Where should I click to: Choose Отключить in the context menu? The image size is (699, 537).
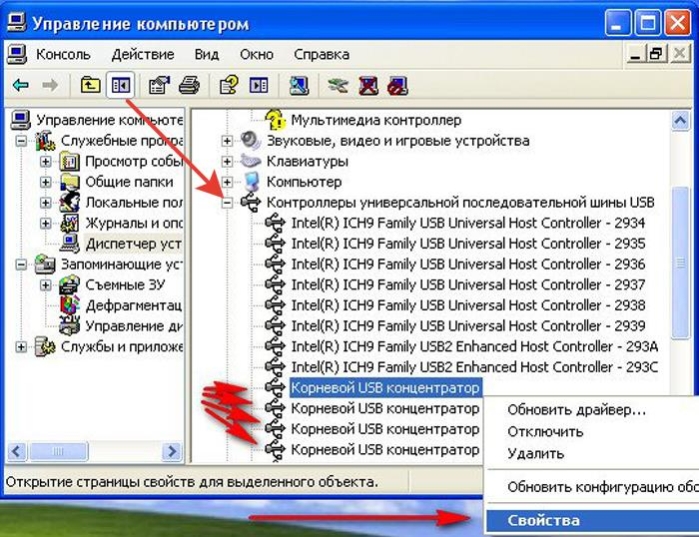[545, 431]
